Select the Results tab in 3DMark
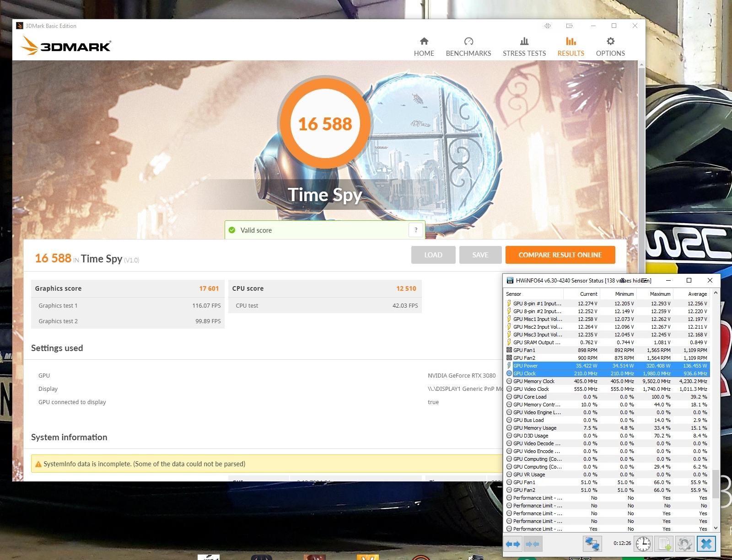This screenshot has height=560, width=732. tap(571, 47)
